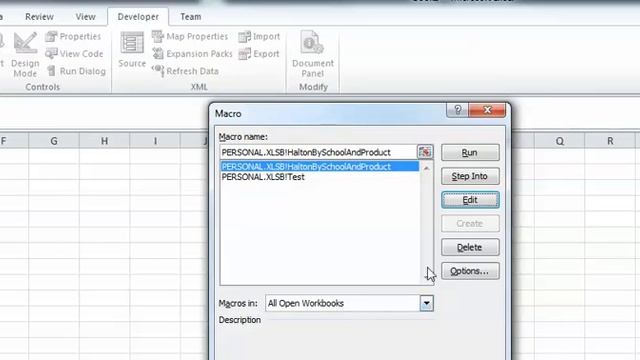Open the Document Panel
Screen dimensions: 640x360
point(313,54)
